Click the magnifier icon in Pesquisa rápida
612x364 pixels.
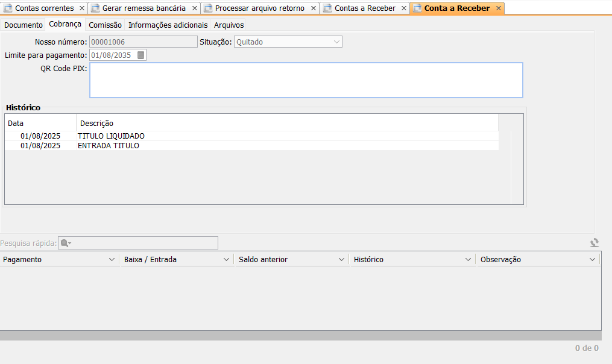tap(64, 243)
